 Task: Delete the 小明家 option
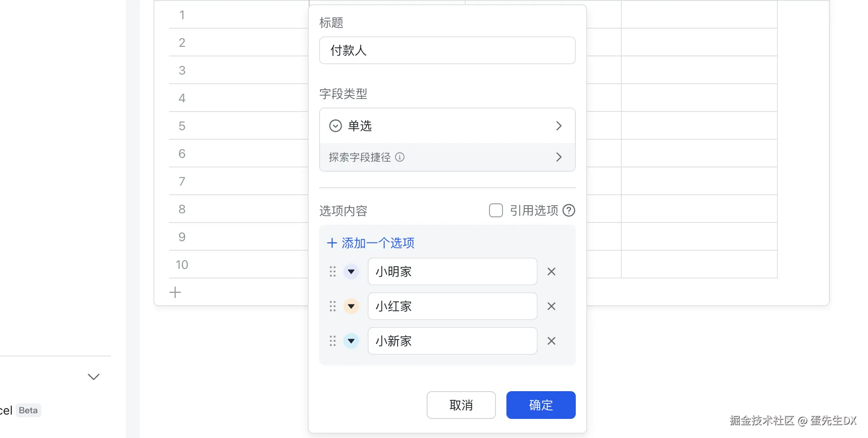551,271
